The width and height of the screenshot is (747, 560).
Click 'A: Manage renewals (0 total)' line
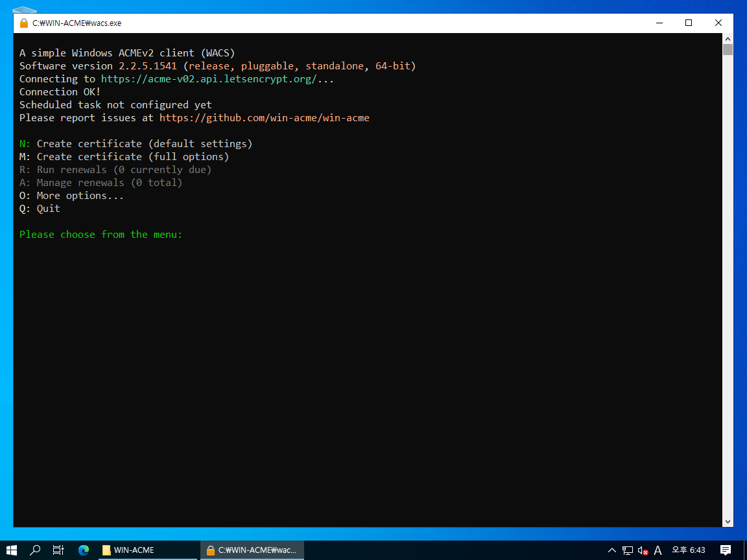(101, 183)
